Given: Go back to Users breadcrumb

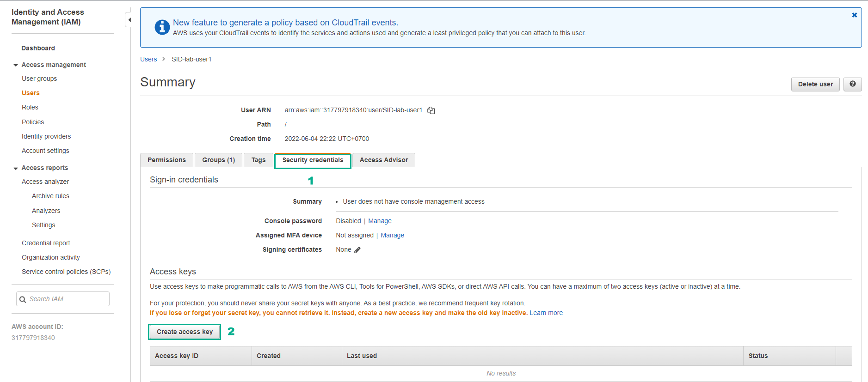Looking at the screenshot, I should 148,59.
